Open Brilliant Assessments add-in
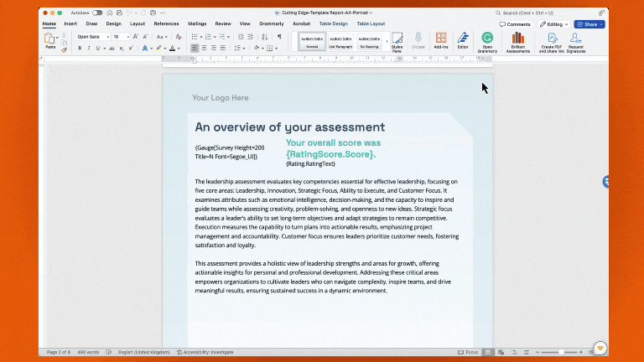This screenshot has height=362, width=644. click(x=518, y=42)
